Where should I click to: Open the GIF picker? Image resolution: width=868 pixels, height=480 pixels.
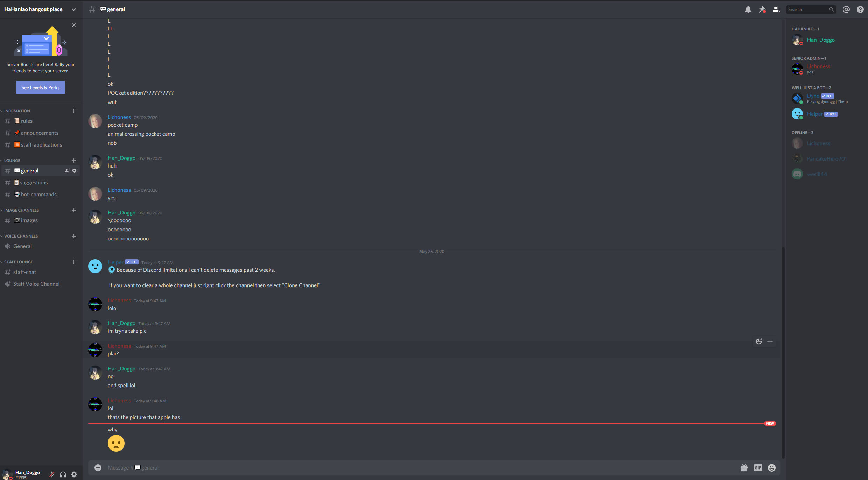point(758,468)
